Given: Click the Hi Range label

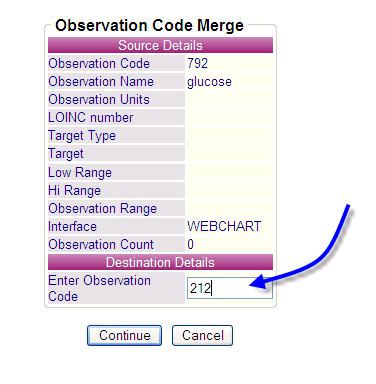Looking at the screenshot, I should pyautogui.click(x=74, y=190).
